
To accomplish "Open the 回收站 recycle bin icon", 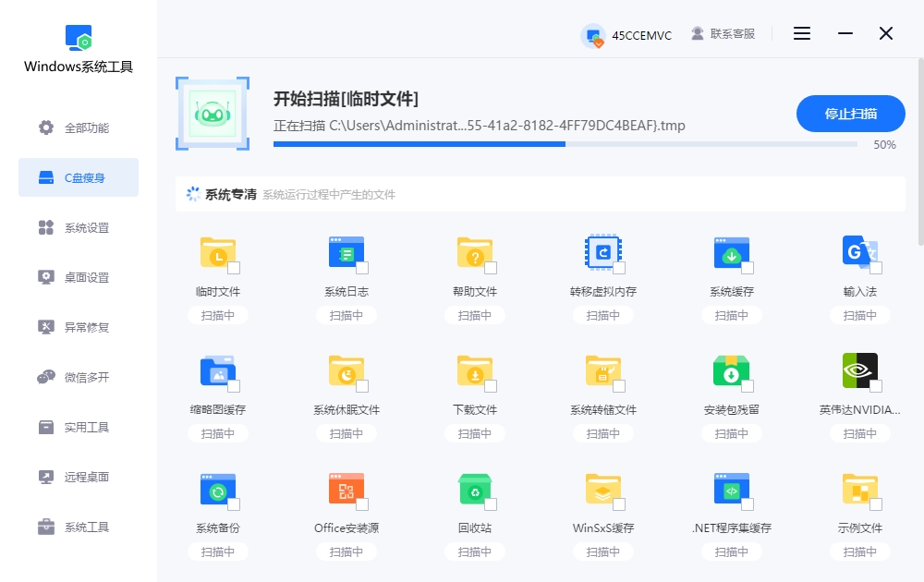I will pos(475,490).
